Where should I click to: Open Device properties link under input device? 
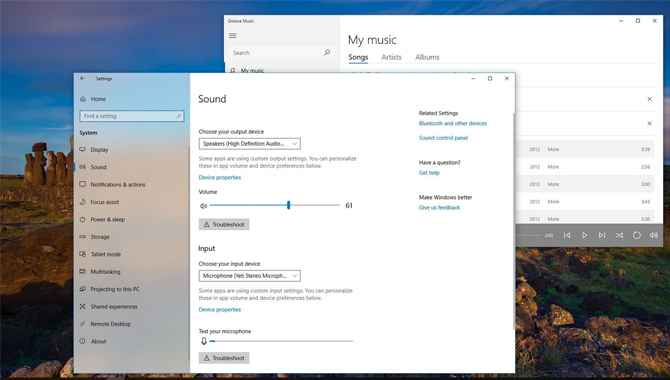[x=220, y=309]
